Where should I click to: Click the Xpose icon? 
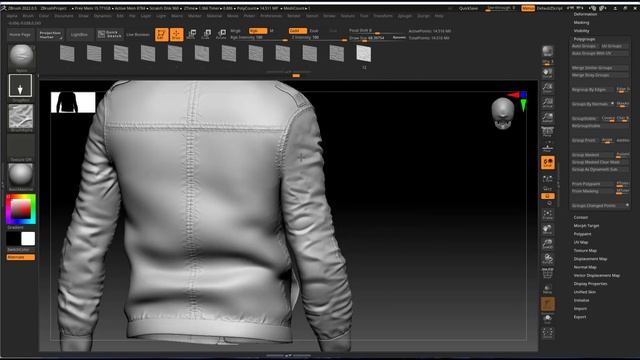pyautogui.click(x=547, y=333)
